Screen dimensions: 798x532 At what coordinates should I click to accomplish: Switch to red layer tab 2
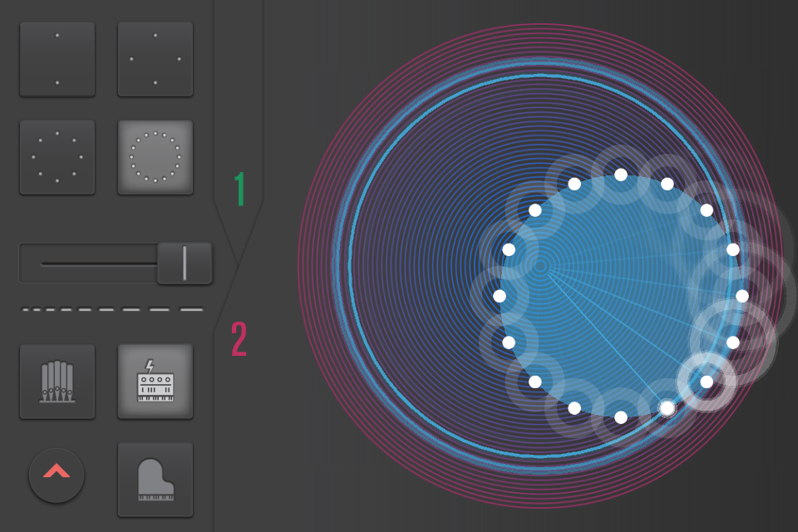point(239,338)
